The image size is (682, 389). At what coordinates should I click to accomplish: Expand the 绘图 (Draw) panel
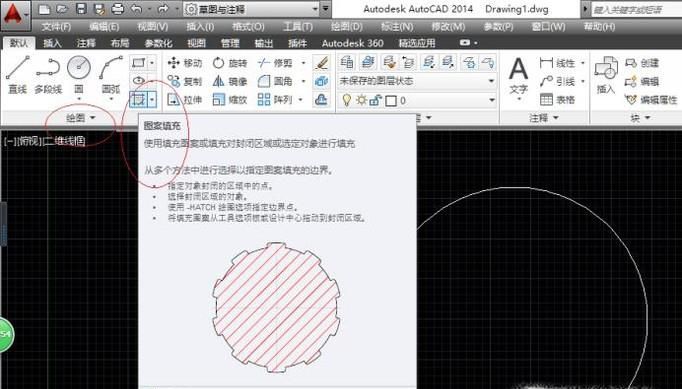pyautogui.click(x=81, y=117)
